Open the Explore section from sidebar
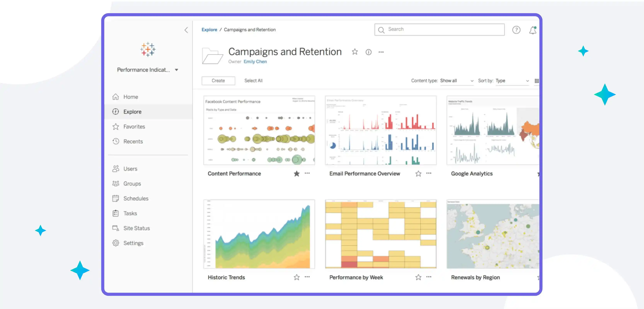This screenshot has height=309, width=644. 133,112
